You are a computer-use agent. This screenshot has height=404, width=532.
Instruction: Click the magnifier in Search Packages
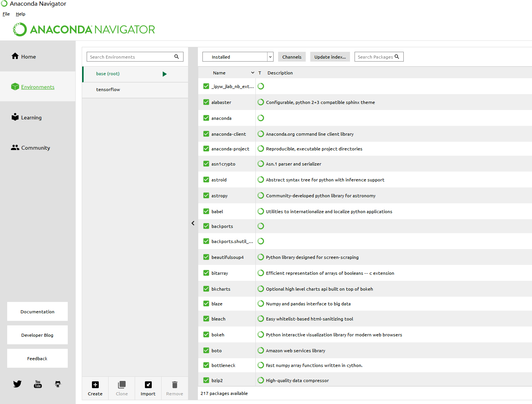(x=397, y=57)
